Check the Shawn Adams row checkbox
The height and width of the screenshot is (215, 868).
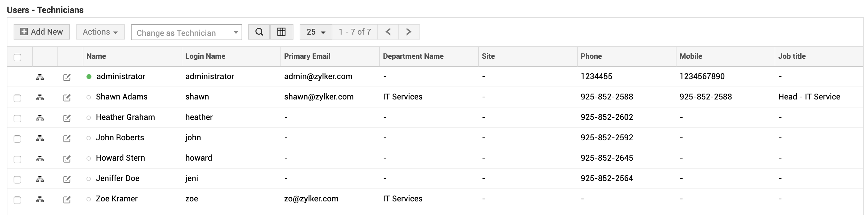pyautogui.click(x=18, y=98)
